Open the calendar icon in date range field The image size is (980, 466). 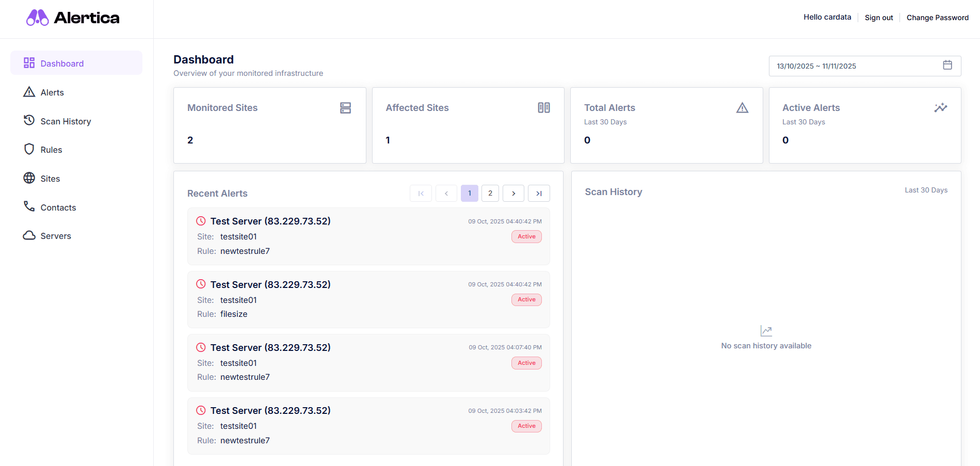(947, 65)
